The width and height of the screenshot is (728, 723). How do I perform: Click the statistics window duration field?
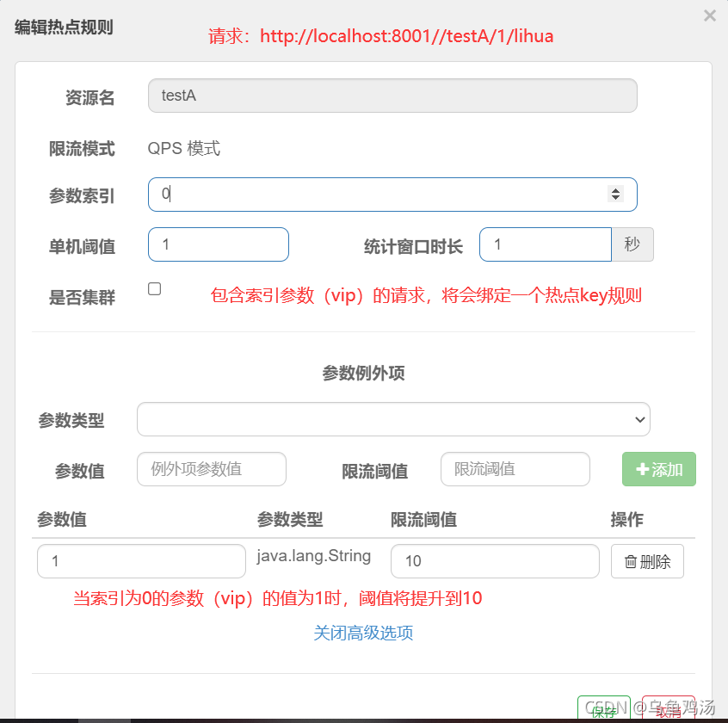(x=545, y=244)
